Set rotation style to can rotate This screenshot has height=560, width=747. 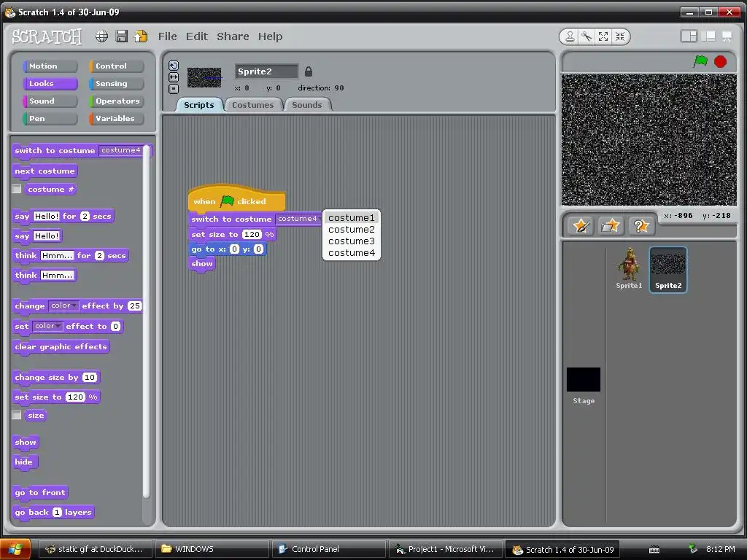(x=174, y=66)
